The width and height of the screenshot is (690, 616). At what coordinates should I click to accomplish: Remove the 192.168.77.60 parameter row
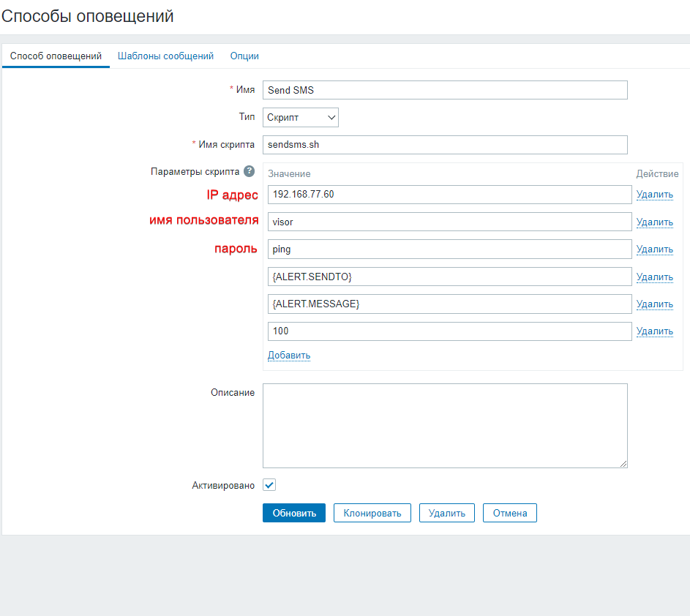tap(654, 195)
